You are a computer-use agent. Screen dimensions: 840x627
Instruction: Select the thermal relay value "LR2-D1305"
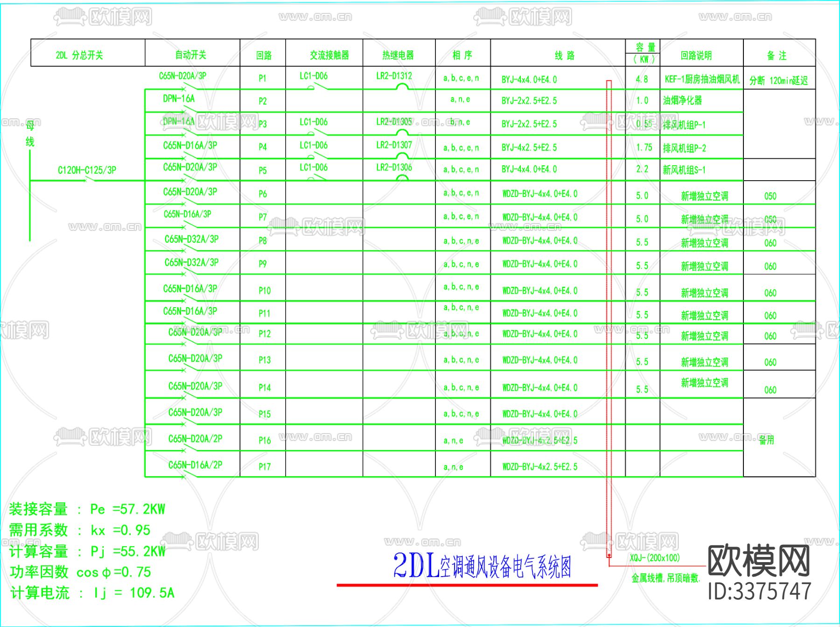[x=394, y=121]
